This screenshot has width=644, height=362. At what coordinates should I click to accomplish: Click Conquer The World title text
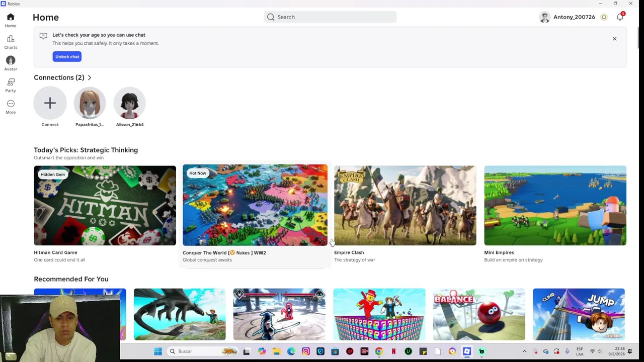[x=224, y=253]
